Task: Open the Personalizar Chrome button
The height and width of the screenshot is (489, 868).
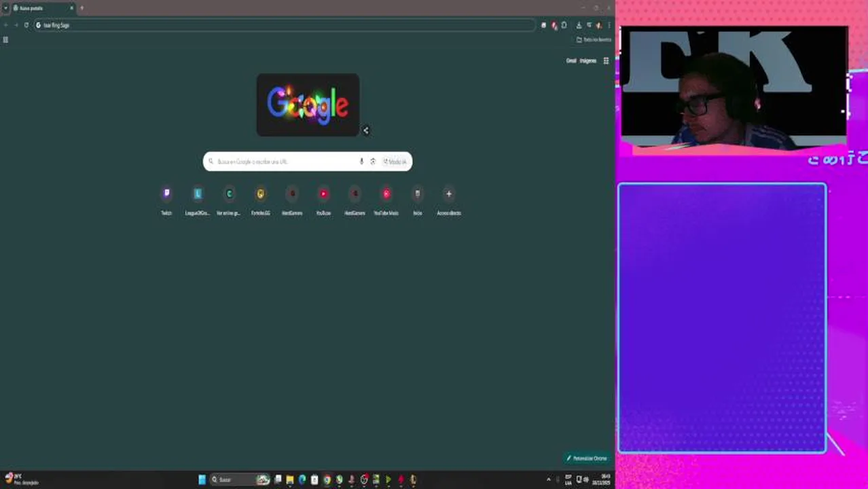Action: 587,458
